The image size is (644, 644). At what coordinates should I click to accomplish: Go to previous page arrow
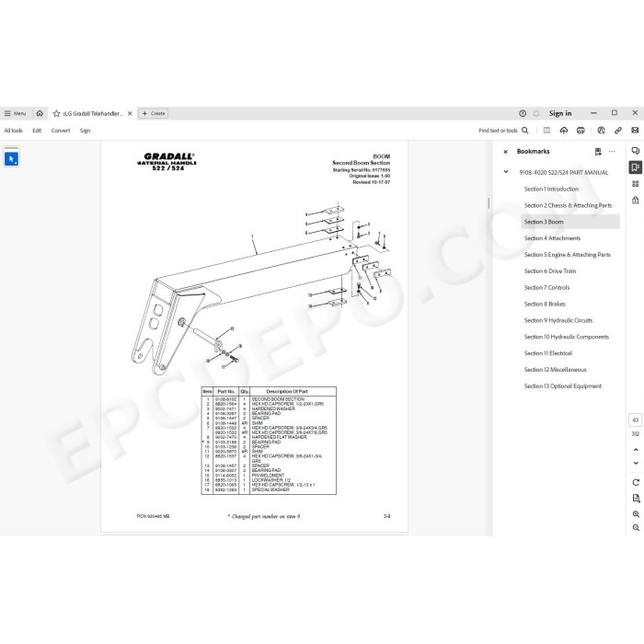click(636, 450)
